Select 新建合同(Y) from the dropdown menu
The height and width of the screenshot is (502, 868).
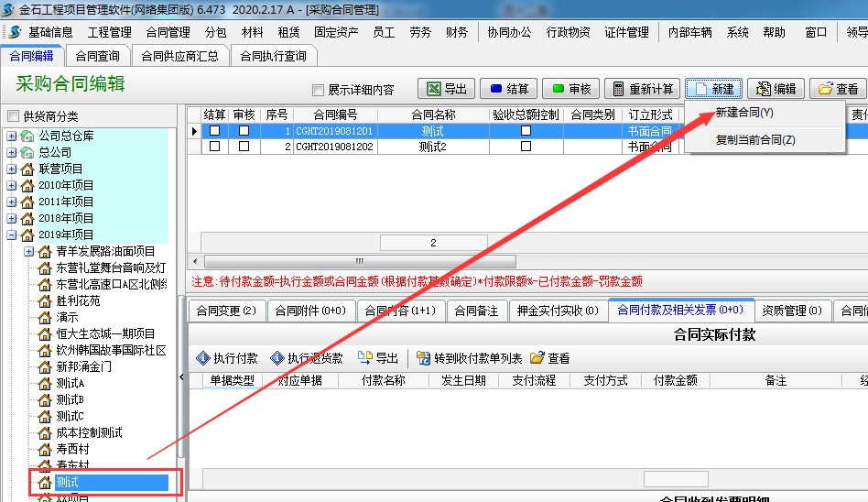coord(743,113)
